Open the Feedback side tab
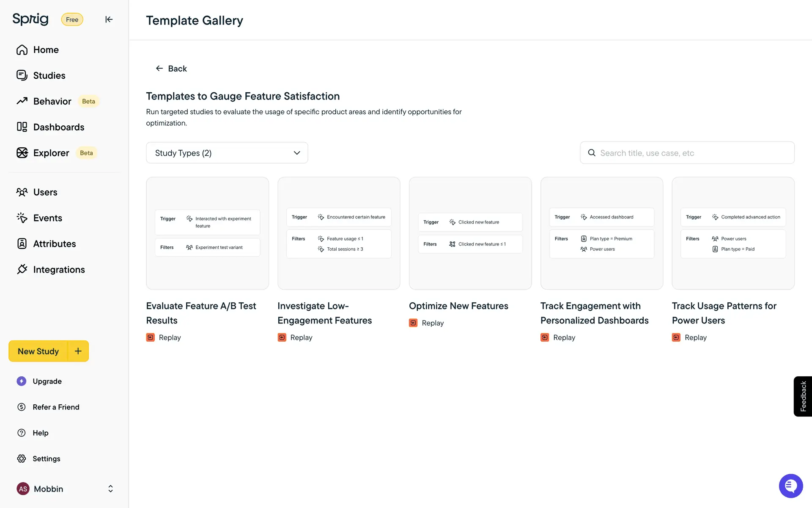The width and height of the screenshot is (812, 508). [x=803, y=396]
